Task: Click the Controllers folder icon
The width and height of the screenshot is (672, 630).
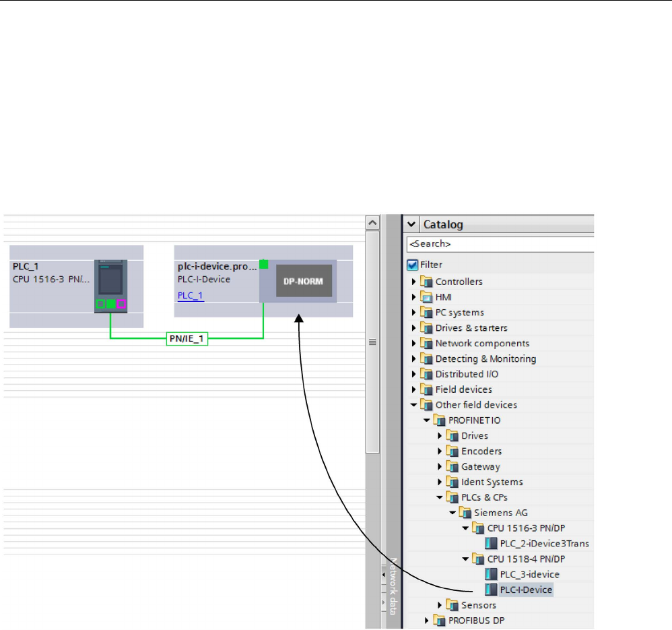Action: tap(426, 282)
